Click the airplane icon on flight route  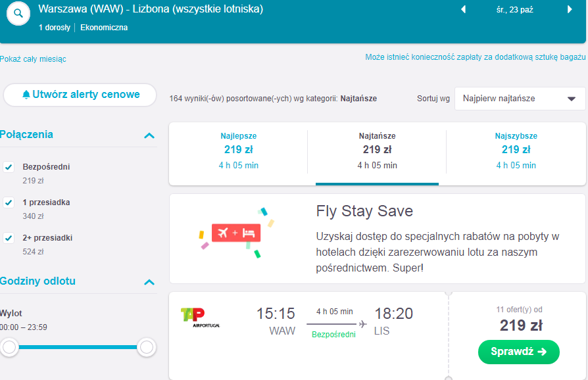pos(362,323)
